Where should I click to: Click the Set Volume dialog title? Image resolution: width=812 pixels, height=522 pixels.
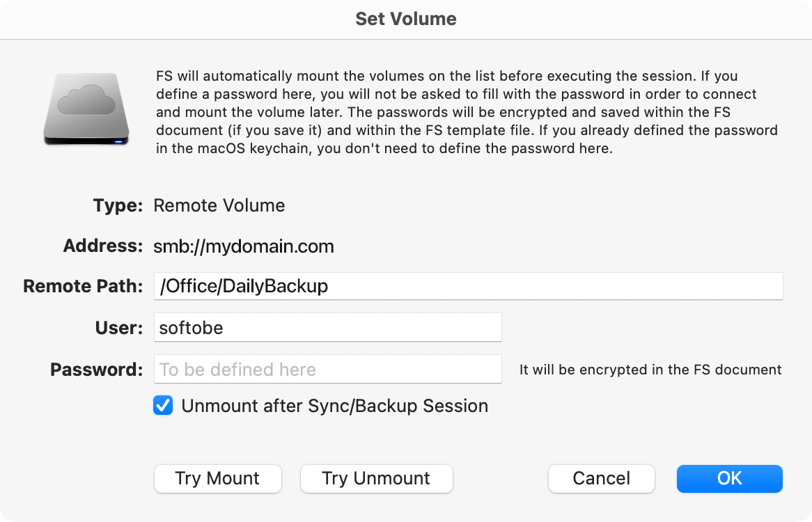click(x=406, y=19)
